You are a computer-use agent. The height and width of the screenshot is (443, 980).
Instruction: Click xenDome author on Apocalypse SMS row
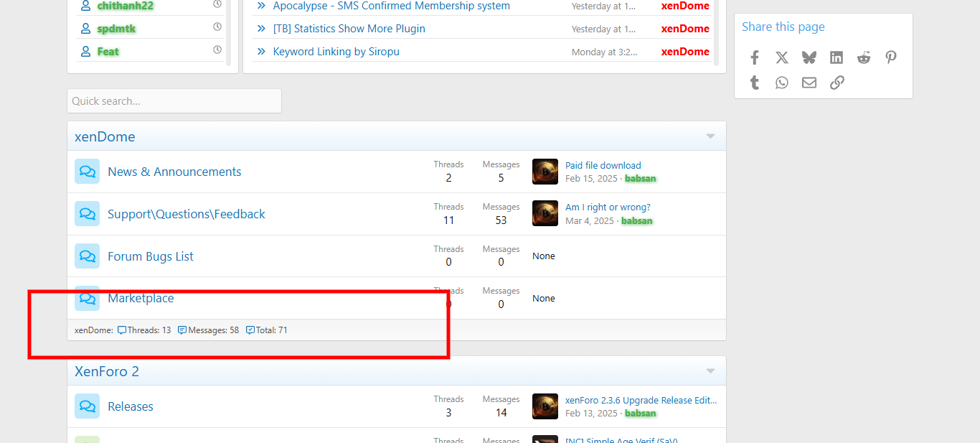click(x=685, y=6)
